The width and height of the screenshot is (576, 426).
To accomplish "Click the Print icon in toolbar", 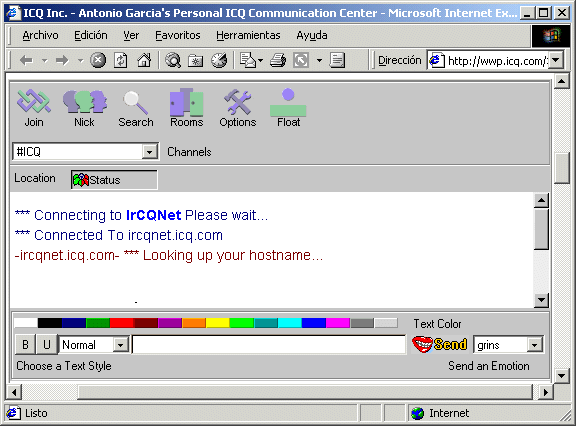I will point(278,60).
